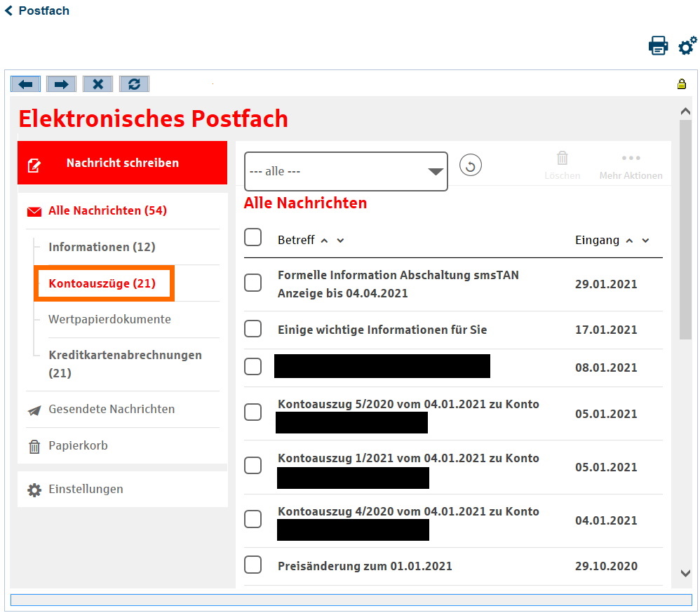
Task: Click the back arrow toolbar button
Action: click(x=25, y=84)
